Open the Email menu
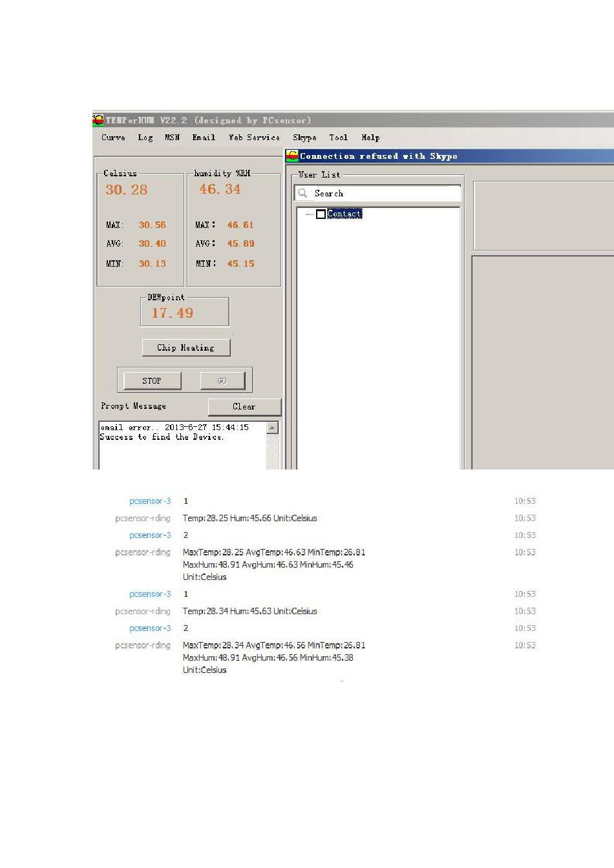Viewport: 614px width, 868px height. [x=204, y=138]
